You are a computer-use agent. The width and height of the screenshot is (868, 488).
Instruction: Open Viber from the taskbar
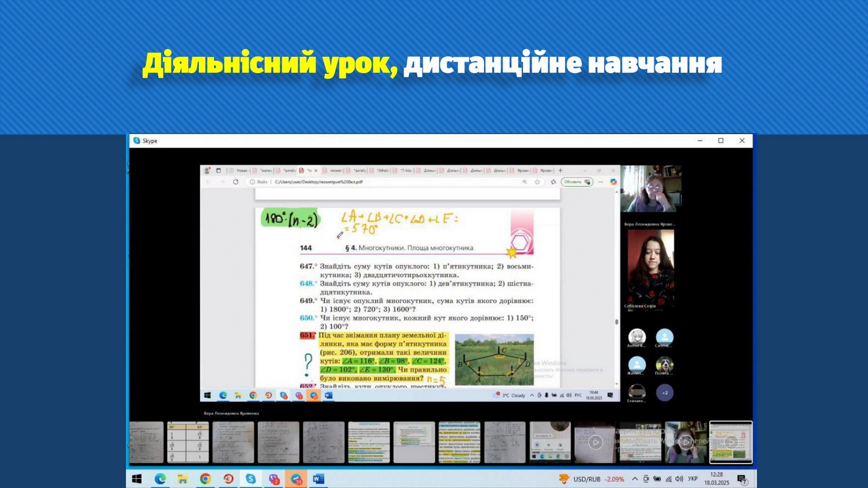point(273,479)
